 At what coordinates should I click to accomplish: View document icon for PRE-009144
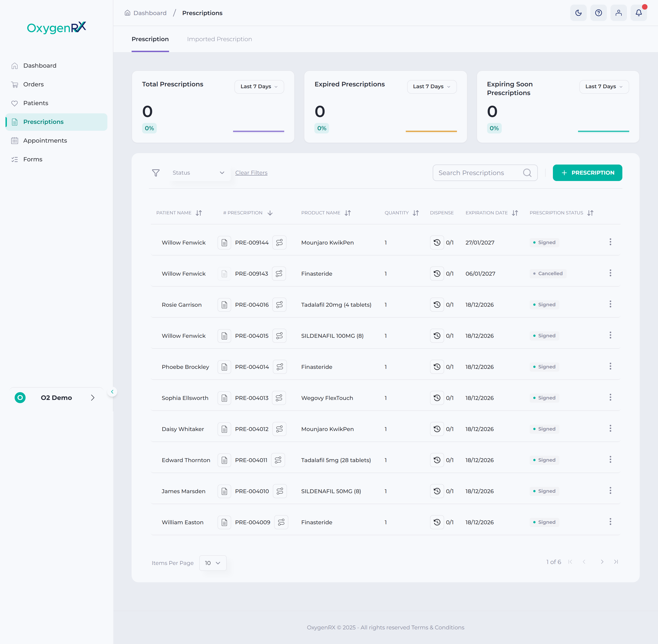point(224,242)
